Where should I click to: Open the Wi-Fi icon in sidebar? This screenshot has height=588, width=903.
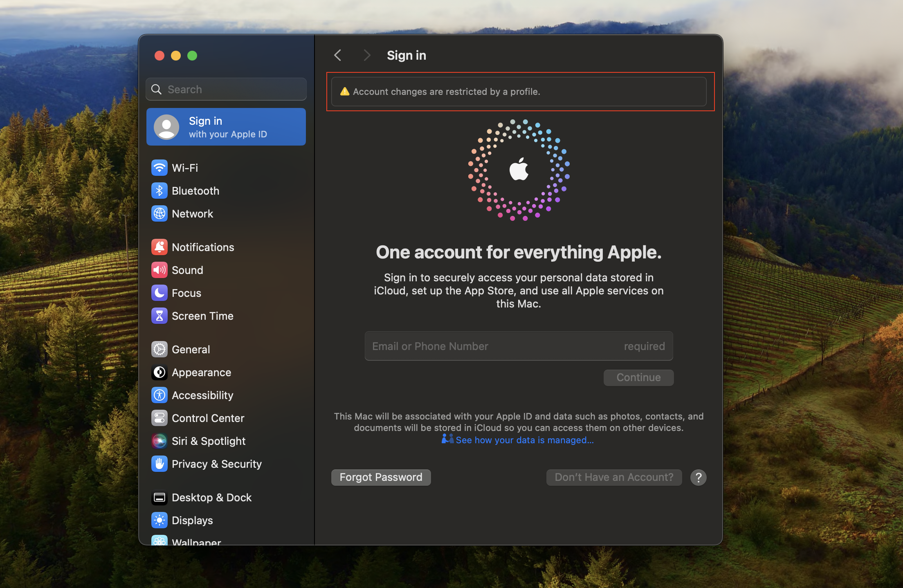pyautogui.click(x=159, y=168)
